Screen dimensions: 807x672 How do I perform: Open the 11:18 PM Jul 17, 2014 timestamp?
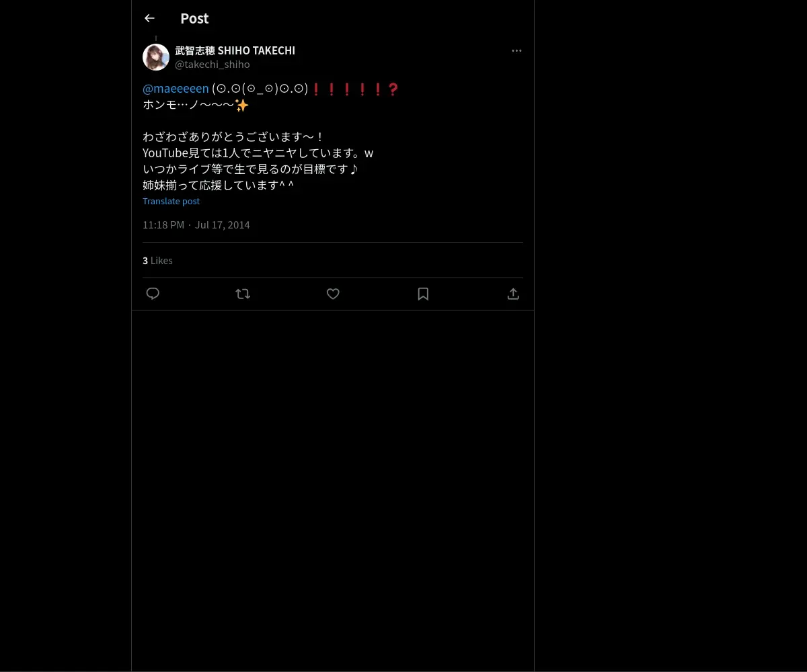pyautogui.click(x=196, y=224)
